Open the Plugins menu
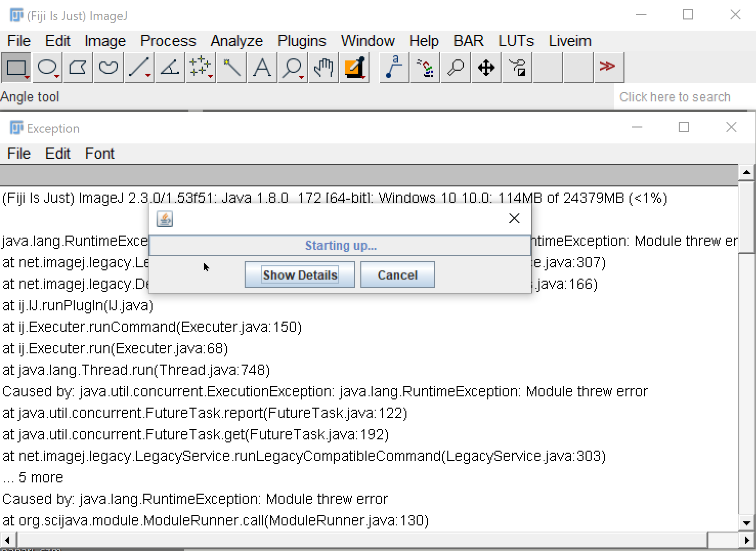 [301, 40]
